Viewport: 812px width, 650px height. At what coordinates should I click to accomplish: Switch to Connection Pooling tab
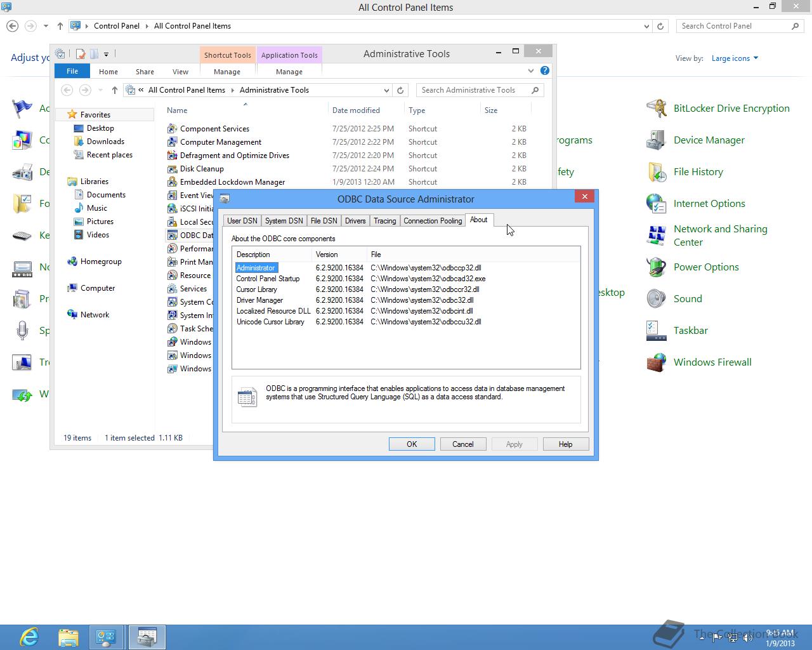click(x=433, y=221)
